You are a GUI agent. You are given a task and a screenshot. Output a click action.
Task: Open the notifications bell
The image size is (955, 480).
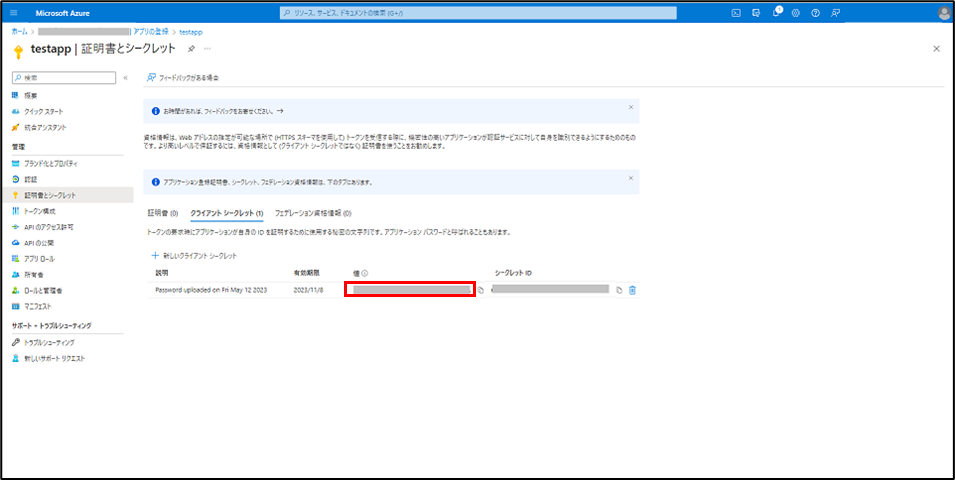click(776, 13)
